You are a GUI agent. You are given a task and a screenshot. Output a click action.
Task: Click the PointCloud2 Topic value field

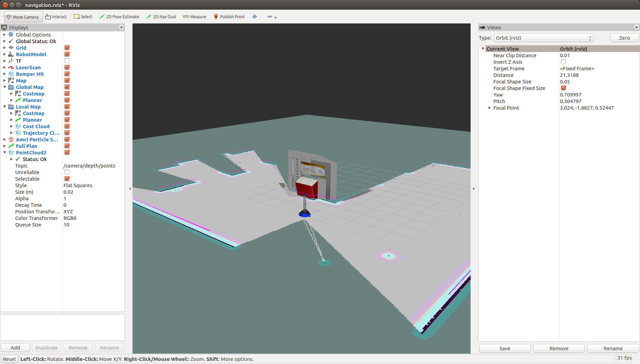pos(90,166)
